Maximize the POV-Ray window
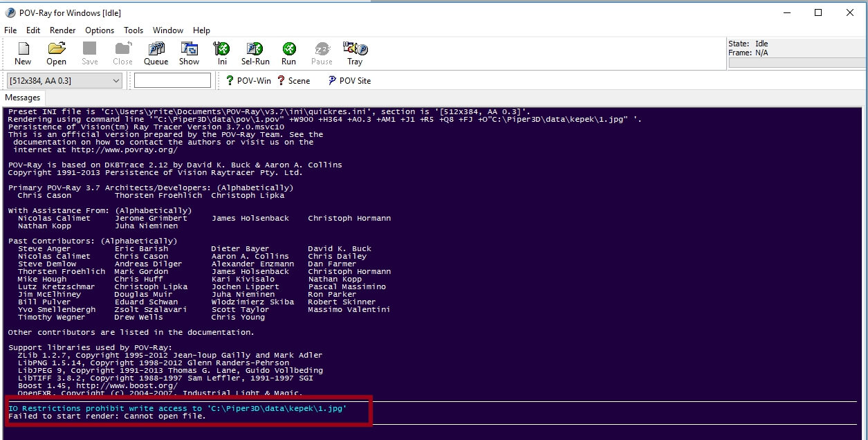Screen dimensions: 868x440 [818, 12]
